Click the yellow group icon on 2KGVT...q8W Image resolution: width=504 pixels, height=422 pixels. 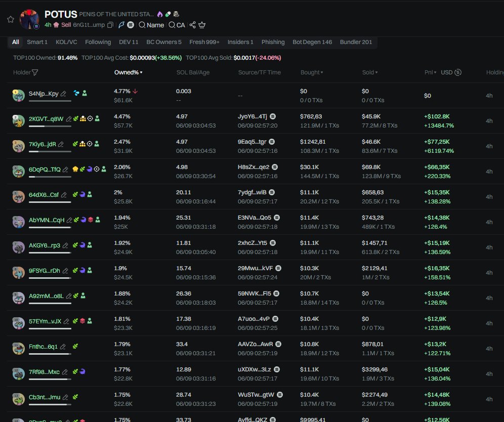[x=83, y=118]
